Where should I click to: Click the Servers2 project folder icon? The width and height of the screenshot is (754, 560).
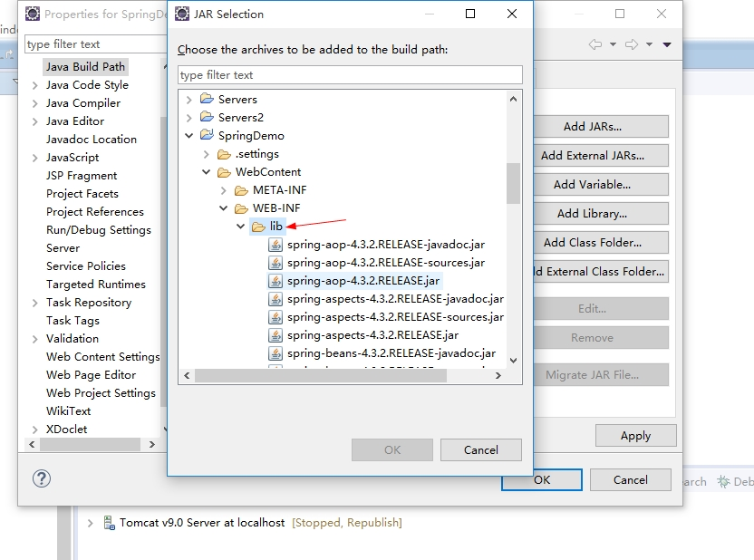[x=208, y=117]
